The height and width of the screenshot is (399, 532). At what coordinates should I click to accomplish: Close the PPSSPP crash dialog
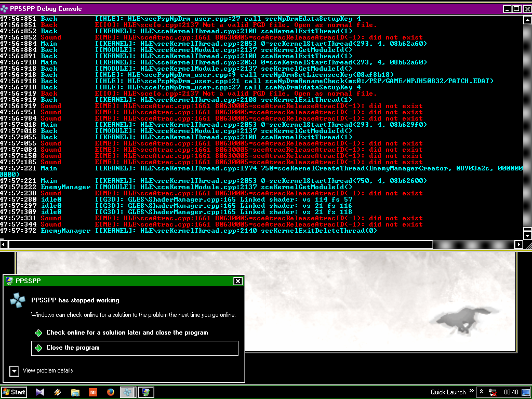[238, 281]
